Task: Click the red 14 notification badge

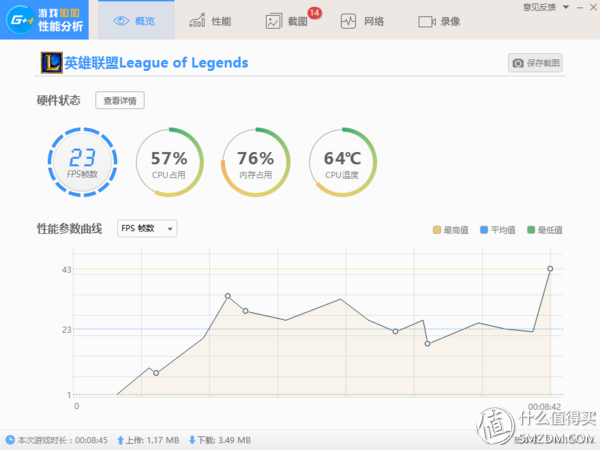Action: coord(315,13)
